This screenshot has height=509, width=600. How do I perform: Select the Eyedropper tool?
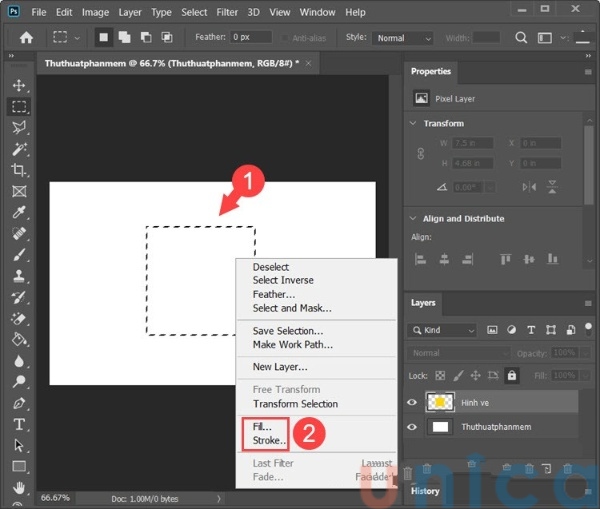pyautogui.click(x=19, y=212)
